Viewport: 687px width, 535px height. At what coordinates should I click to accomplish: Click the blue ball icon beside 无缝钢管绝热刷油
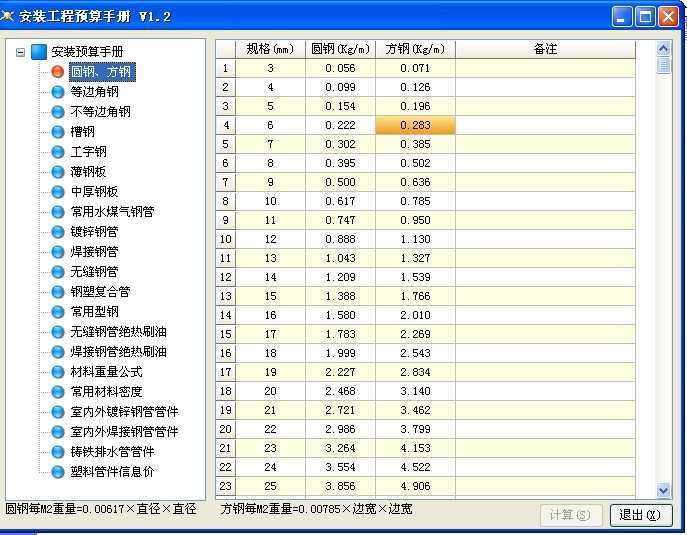coord(57,332)
